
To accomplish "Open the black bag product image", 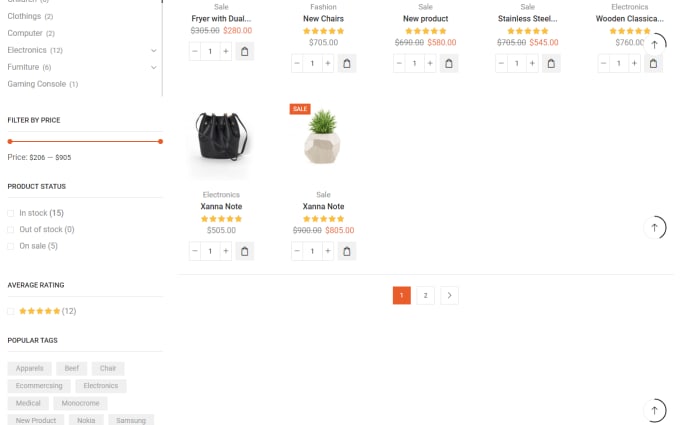I will click(x=221, y=138).
